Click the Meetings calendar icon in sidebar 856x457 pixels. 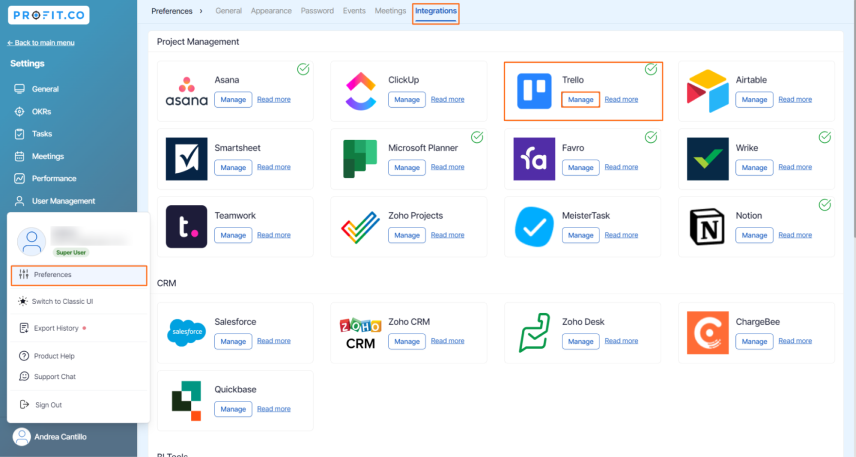[20, 156]
